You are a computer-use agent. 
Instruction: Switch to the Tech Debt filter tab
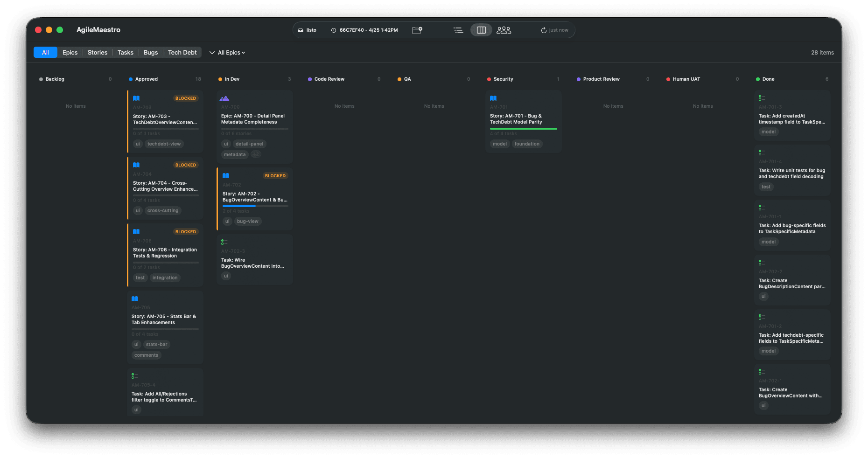click(x=182, y=52)
